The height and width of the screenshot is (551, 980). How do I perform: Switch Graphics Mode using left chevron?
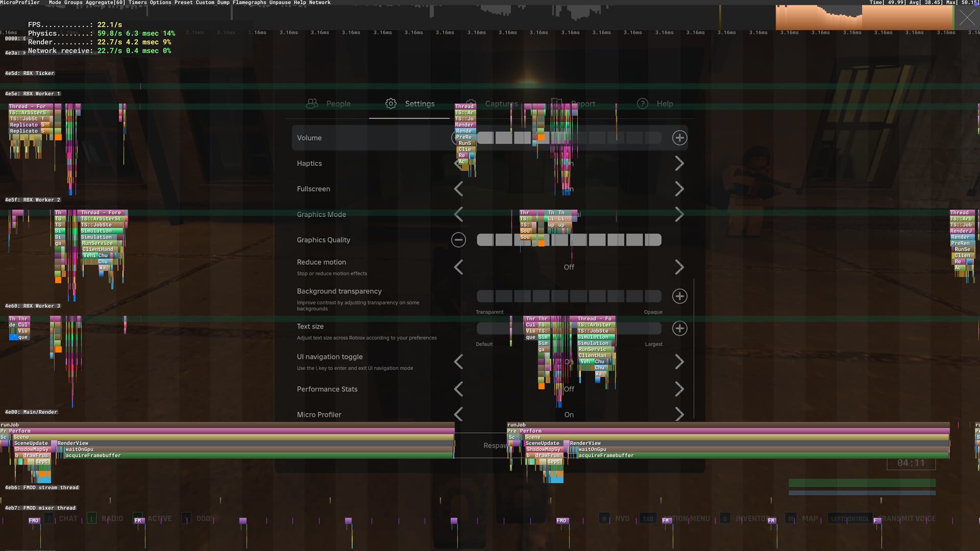pyautogui.click(x=458, y=214)
